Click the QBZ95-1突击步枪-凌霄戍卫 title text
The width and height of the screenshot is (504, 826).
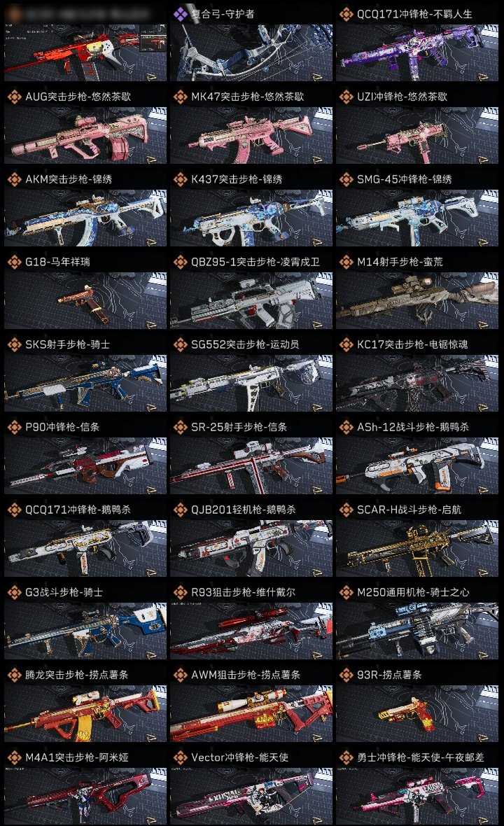(x=255, y=262)
